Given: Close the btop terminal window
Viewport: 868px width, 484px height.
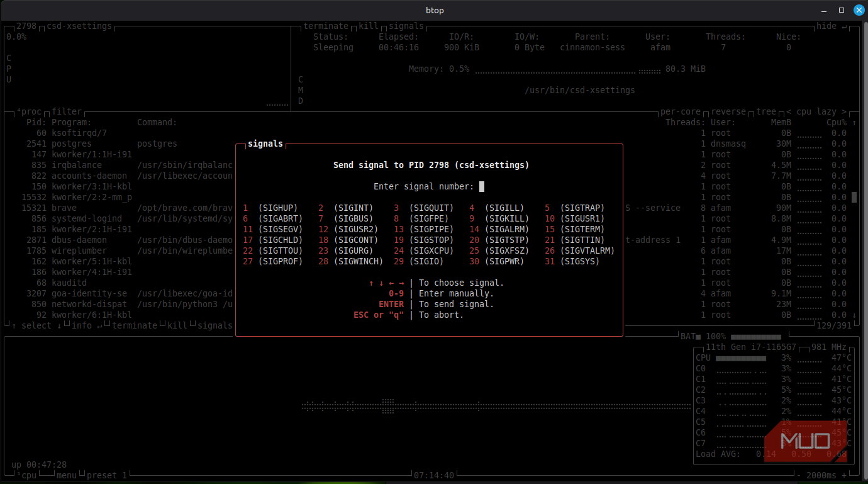Looking at the screenshot, I should 858,10.
